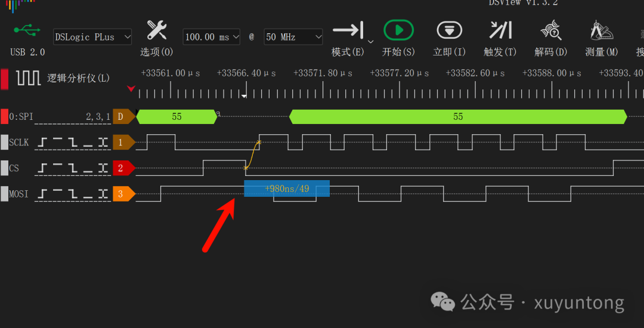
Task: Click the white cursor flag on the ruler
Action: click(x=244, y=96)
